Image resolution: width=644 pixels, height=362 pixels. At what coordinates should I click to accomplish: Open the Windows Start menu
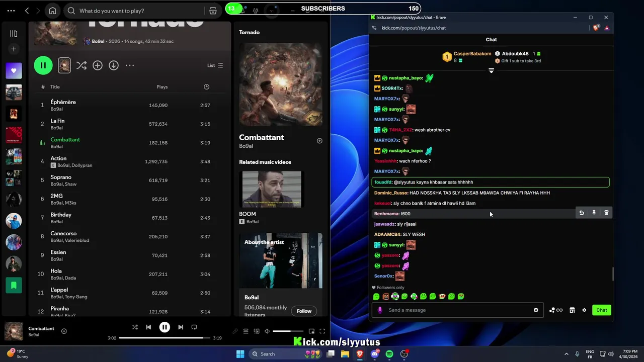click(x=240, y=354)
